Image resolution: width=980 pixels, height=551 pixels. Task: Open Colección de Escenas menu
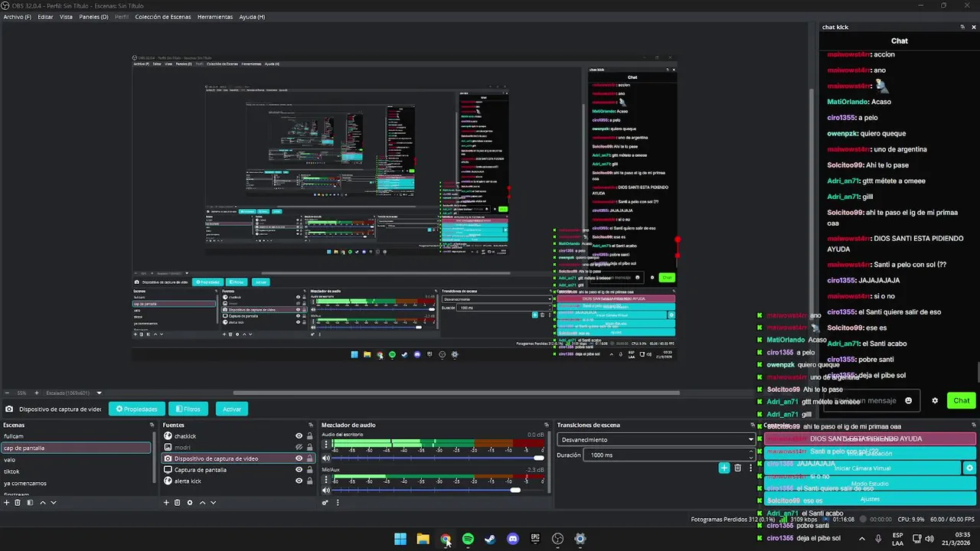(x=163, y=17)
